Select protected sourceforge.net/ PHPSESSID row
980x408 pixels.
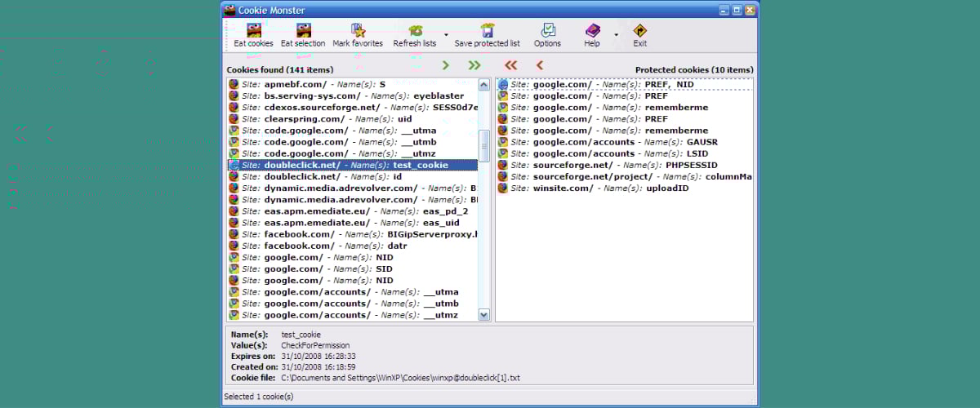tap(625, 165)
